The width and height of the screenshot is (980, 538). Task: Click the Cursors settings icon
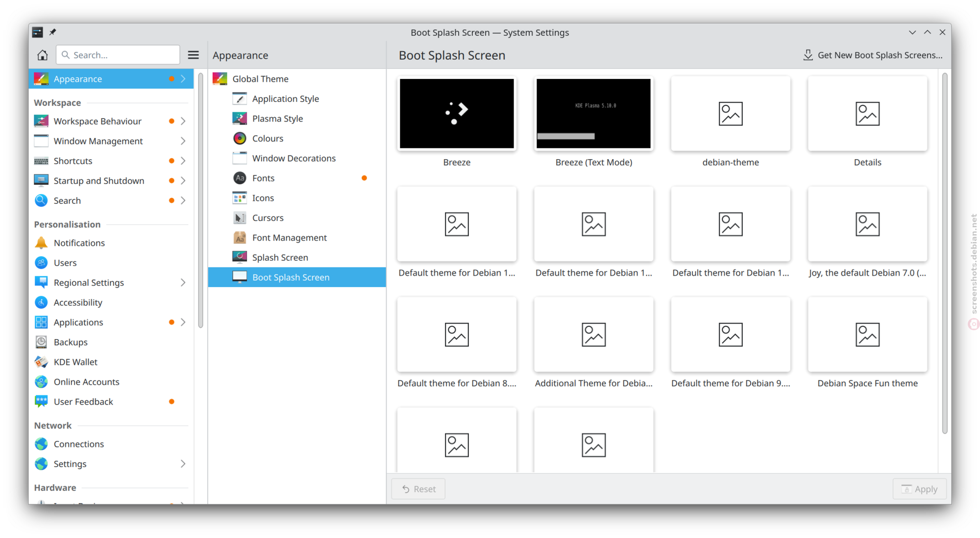tap(240, 218)
